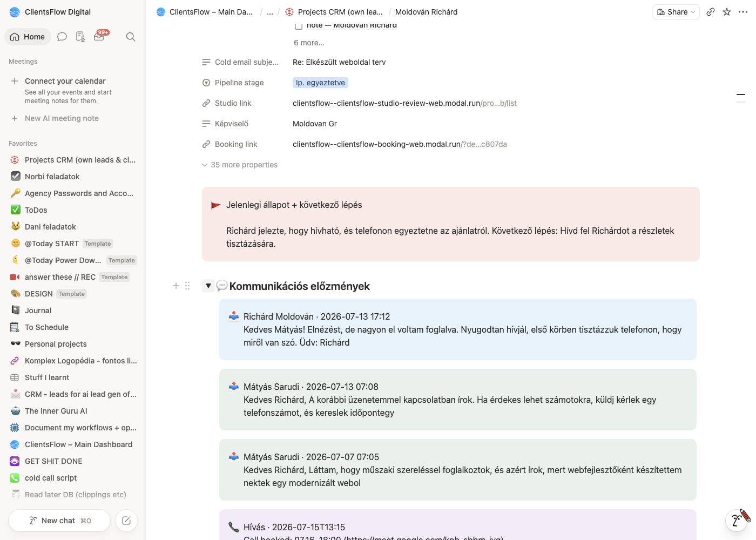Viewport: 756px width, 540px height.
Task: Open the sidebar search icon
Action: pos(131,37)
